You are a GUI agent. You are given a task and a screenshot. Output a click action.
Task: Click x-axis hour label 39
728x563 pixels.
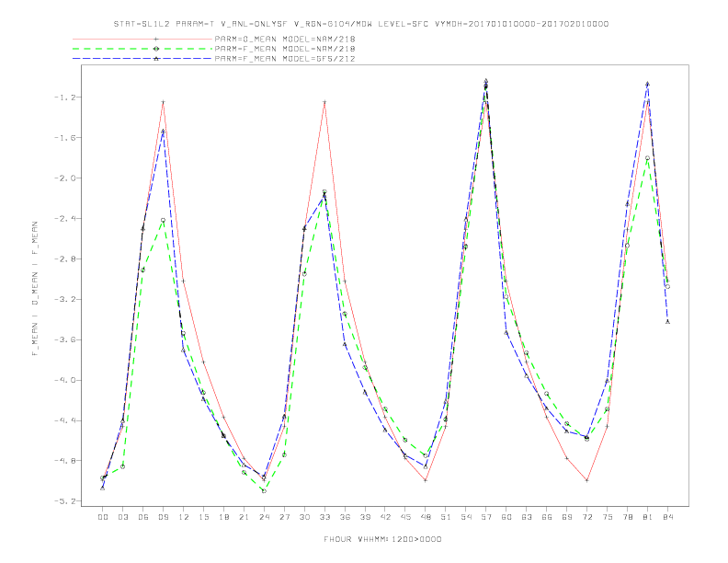coord(365,517)
